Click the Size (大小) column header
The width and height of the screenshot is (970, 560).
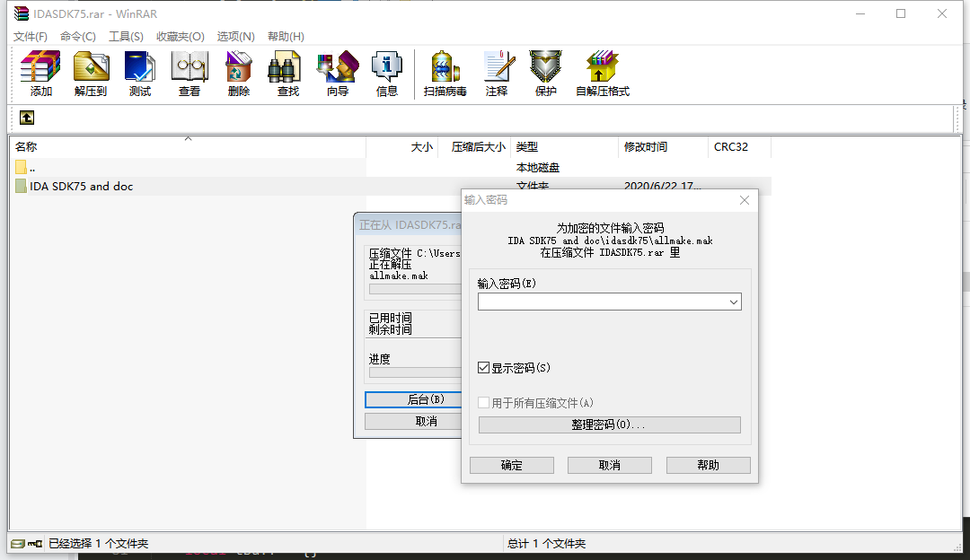[x=402, y=146]
